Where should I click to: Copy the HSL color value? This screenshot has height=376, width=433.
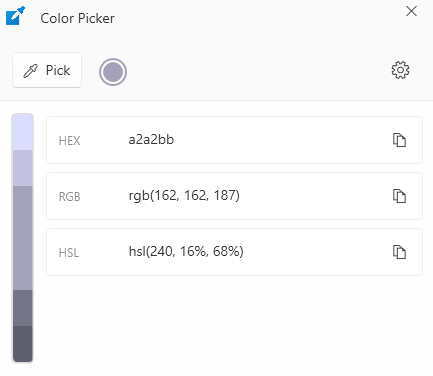(x=399, y=252)
